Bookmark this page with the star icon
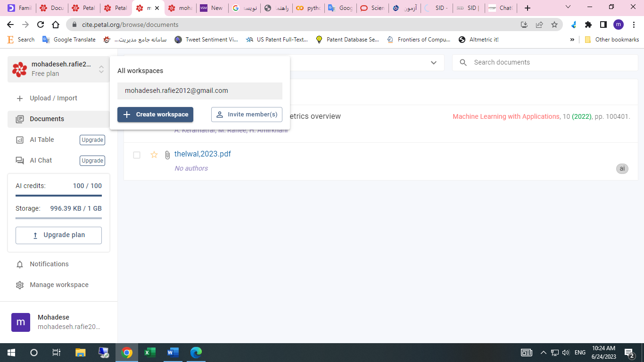The height and width of the screenshot is (362, 644). tap(554, 25)
